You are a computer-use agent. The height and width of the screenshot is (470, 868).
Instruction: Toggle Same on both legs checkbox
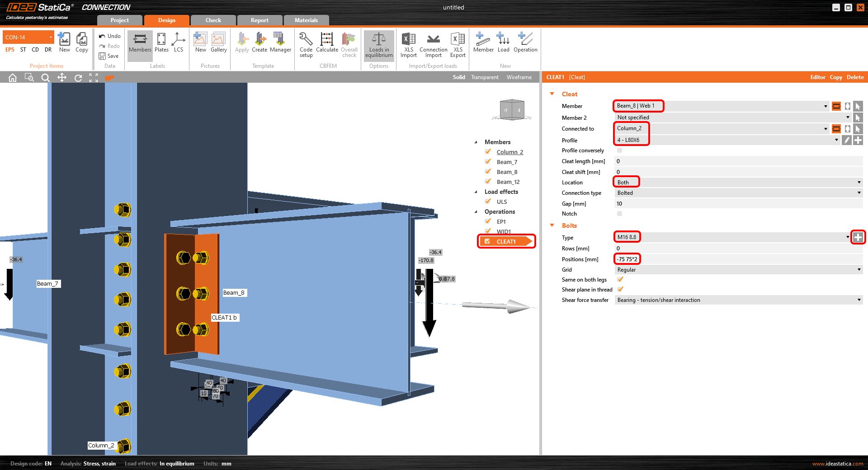620,280
